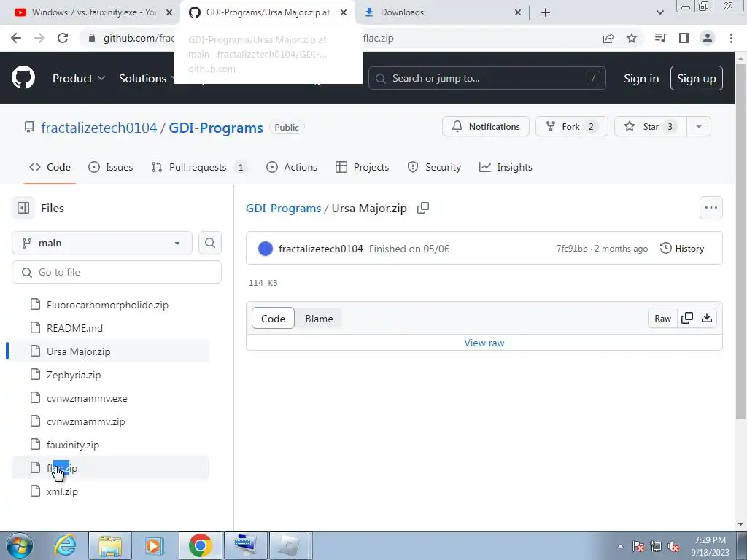
Task: Click the Sign in link
Action: (641, 78)
